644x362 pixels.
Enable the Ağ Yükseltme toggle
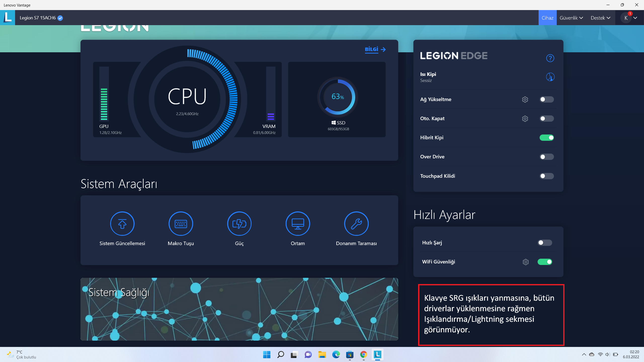(x=546, y=100)
